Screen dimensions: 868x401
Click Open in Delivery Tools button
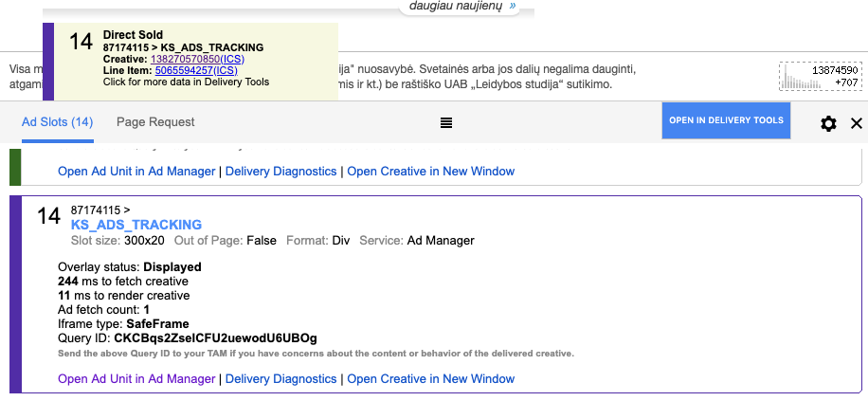point(726,120)
